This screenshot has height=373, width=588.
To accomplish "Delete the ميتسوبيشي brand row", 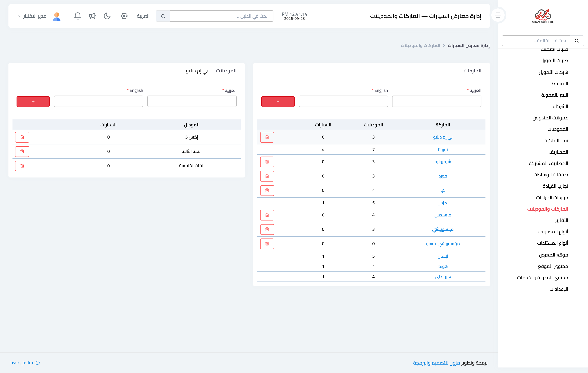I will [267, 229].
